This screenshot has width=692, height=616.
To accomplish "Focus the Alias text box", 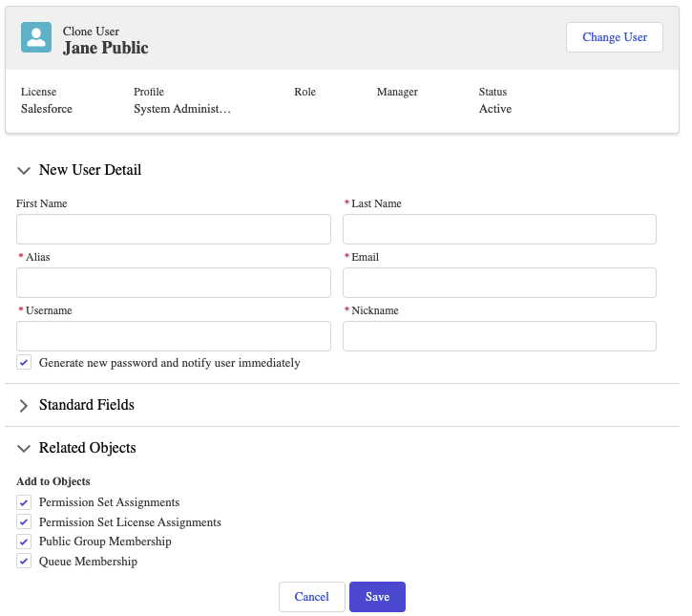I will point(174,283).
